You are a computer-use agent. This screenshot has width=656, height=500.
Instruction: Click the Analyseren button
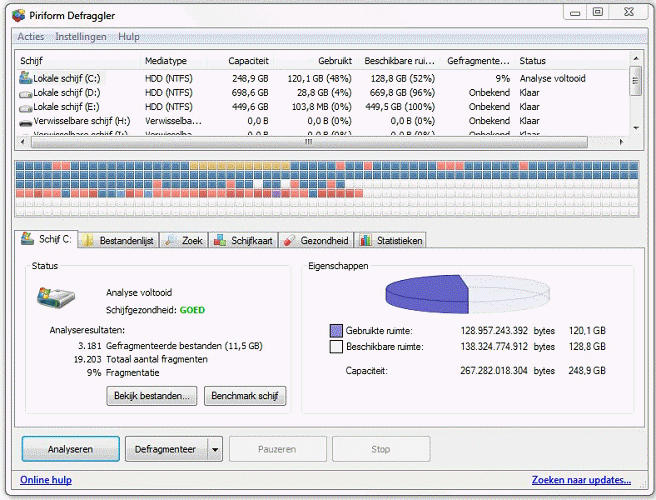click(71, 449)
